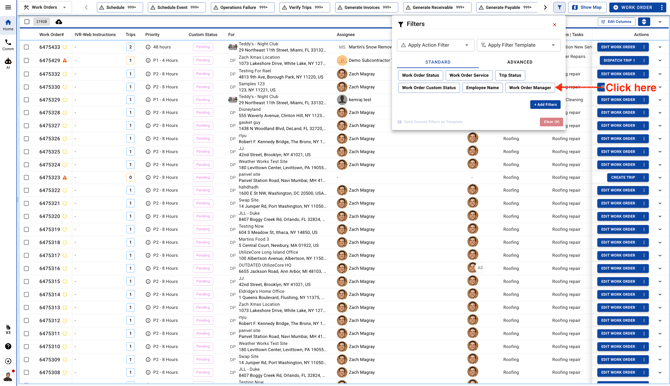Image resolution: width=670 pixels, height=386 pixels.
Task: Click the collapse sidebar circle icon
Action: [8, 361]
